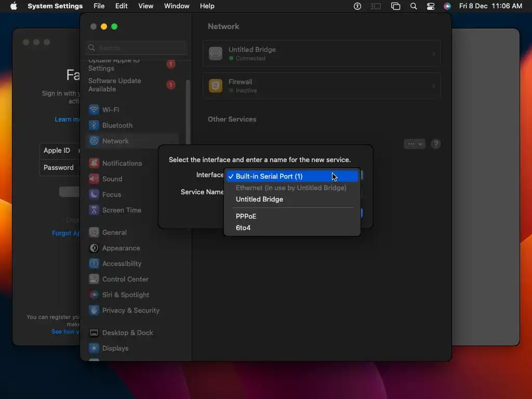Screen dimensions: 532x399
Task: Open the Bluetooth icon in sidebar
Action: (94, 125)
